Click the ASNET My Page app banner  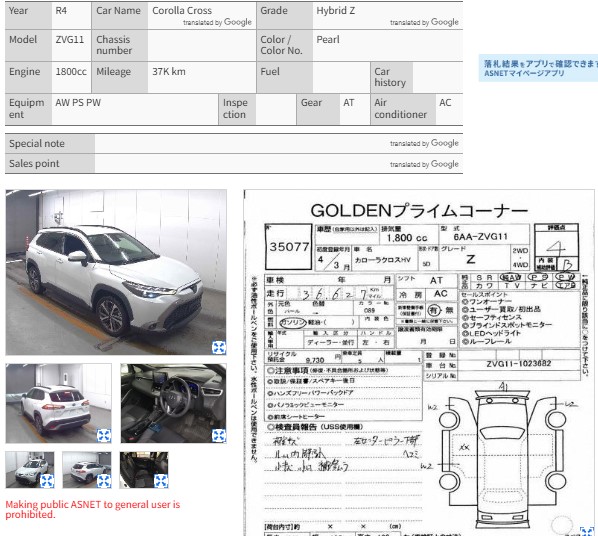pyautogui.click(x=538, y=68)
